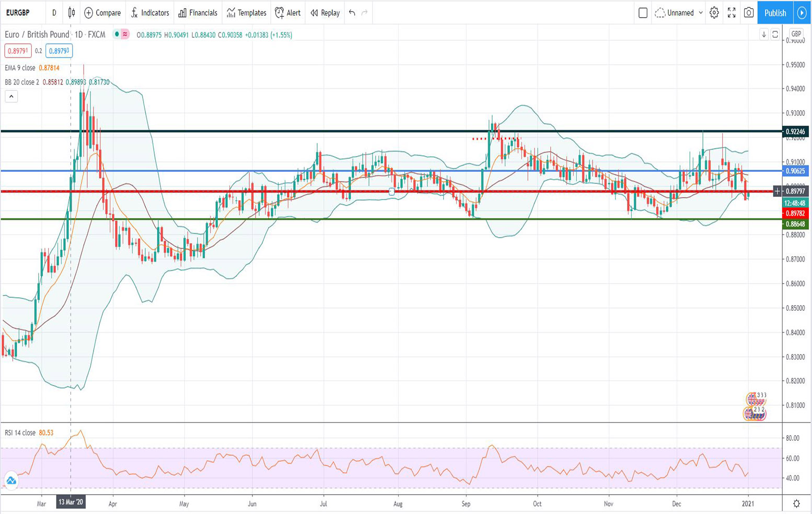
Task: Toggle the market status indicator pill
Action: tap(121, 34)
